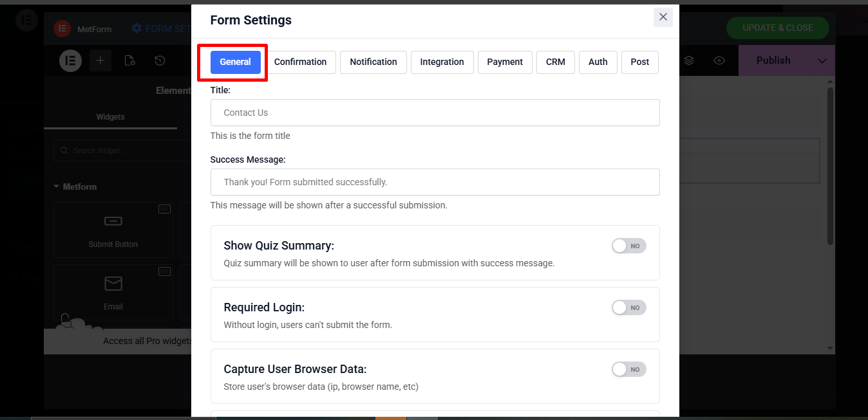Open revision history clock icon

(x=159, y=60)
